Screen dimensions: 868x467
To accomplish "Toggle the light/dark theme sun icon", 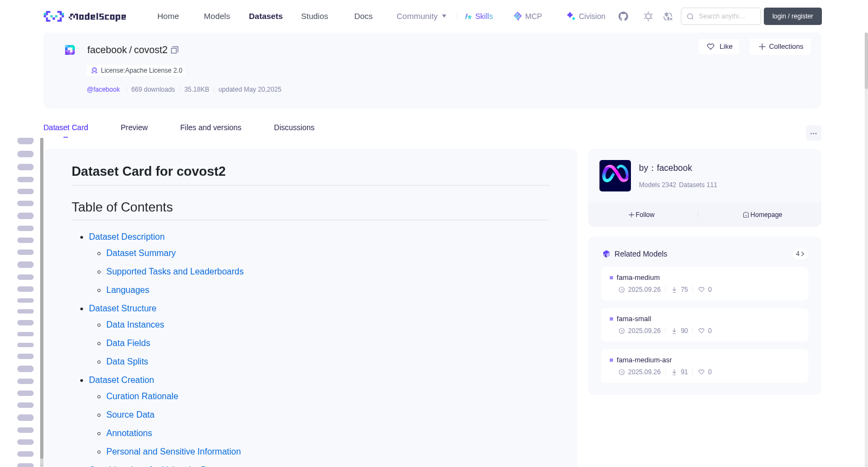I will (648, 16).
